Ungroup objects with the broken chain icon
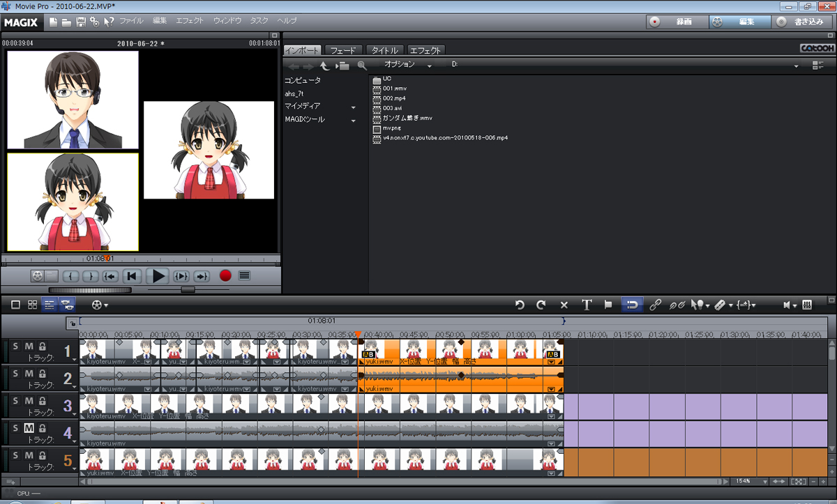This screenshot has width=837, height=504. pos(677,305)
